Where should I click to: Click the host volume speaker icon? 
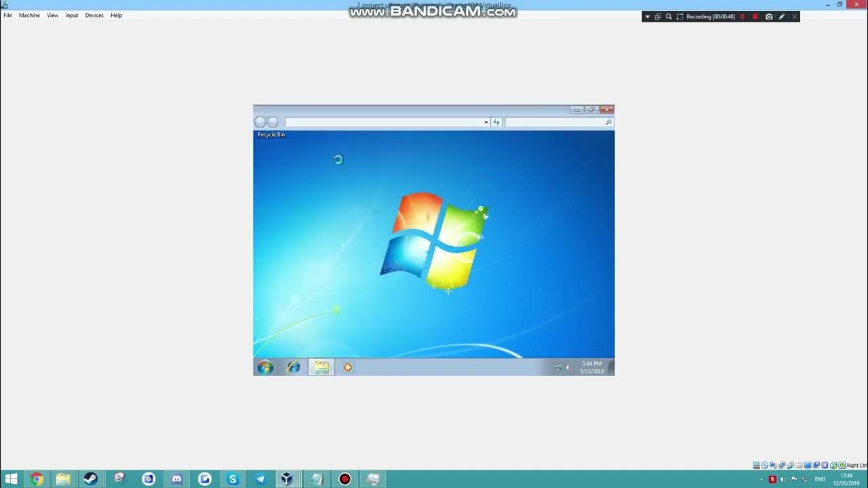pos(783,479)
